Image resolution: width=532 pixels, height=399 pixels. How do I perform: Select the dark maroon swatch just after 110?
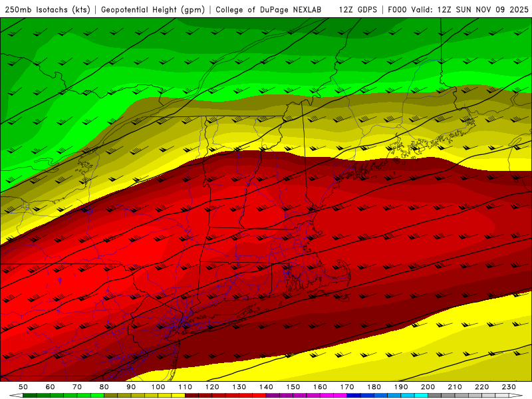tap(192, 395)
